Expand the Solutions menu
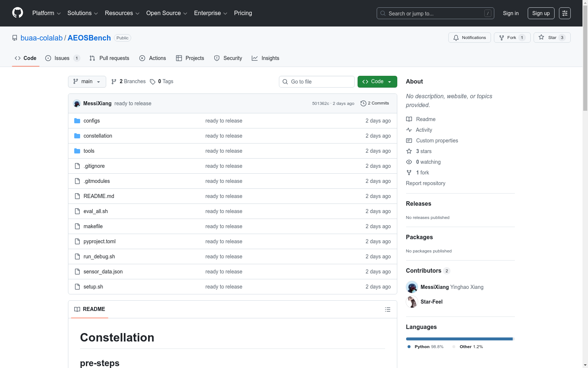Image resolution: width=588 pixels, height=368 pixels. 83,13
